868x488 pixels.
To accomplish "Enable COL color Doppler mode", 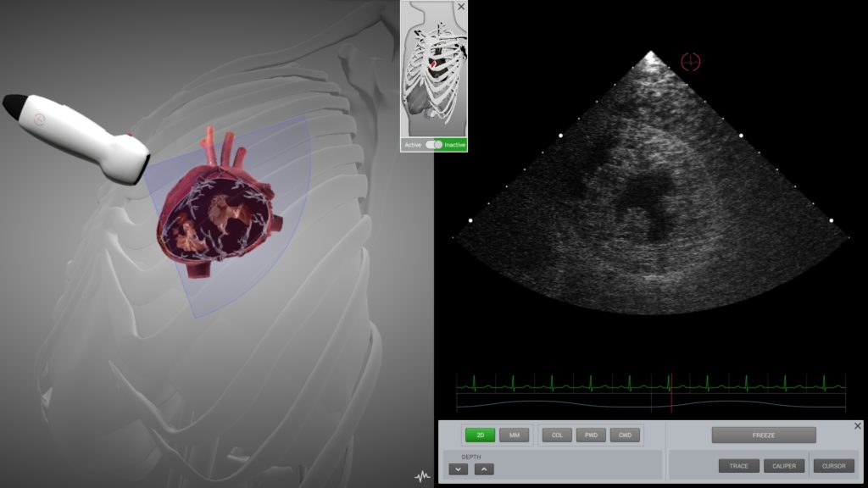I will pyautogui.click(x=557, y=435).
